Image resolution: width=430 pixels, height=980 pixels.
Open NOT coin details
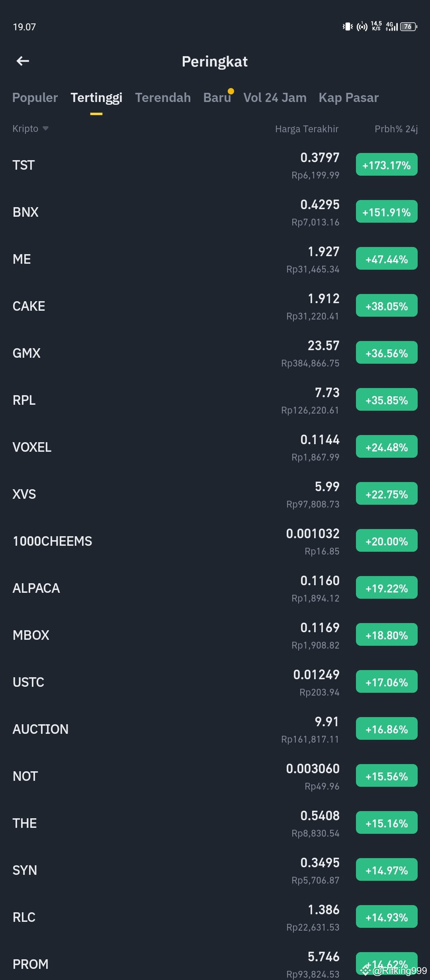[159, 776]
